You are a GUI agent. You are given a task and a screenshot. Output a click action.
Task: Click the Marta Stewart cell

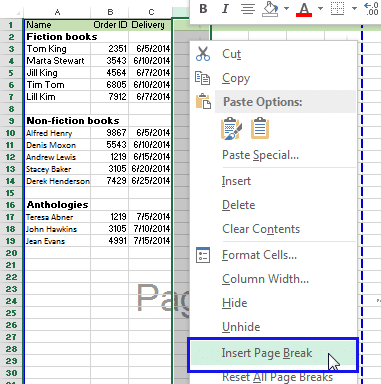[58, 61]
